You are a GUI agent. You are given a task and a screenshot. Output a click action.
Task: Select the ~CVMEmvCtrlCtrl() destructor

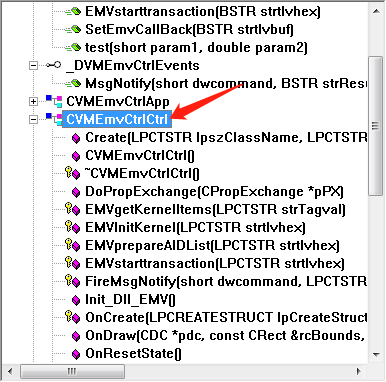tap(142, 174)
